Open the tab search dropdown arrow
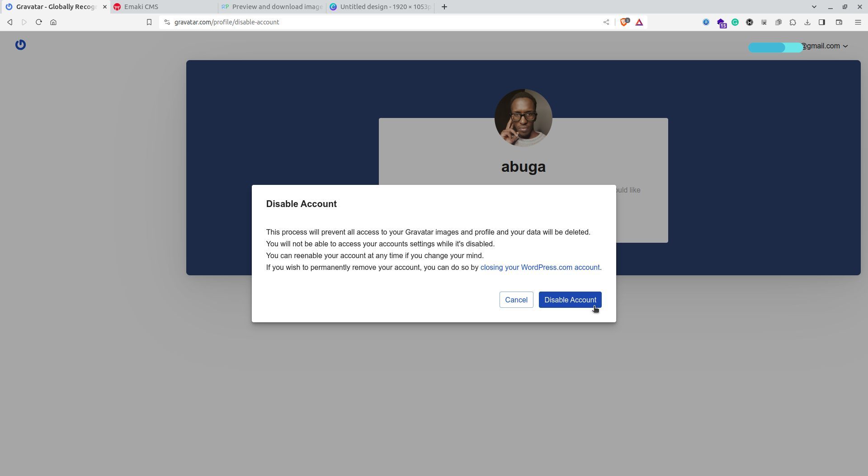Screen dimensions: 868x476 pos(814,7)
